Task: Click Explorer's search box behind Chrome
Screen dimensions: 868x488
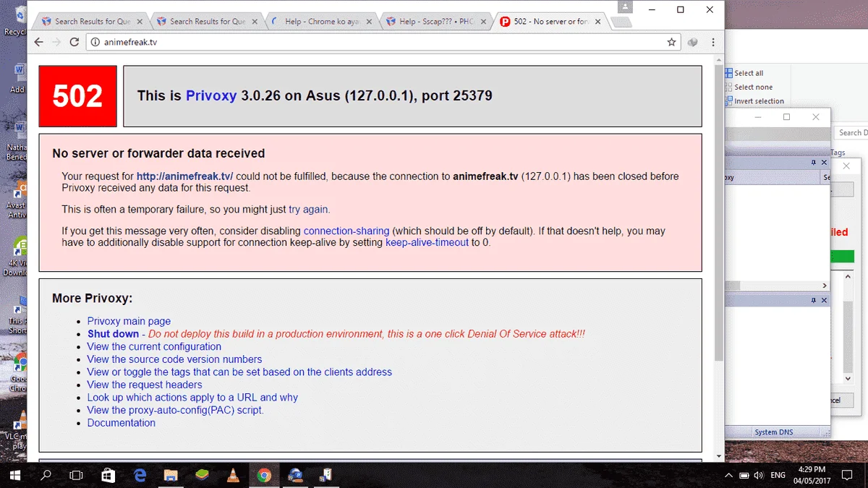Action: [851, 133]
